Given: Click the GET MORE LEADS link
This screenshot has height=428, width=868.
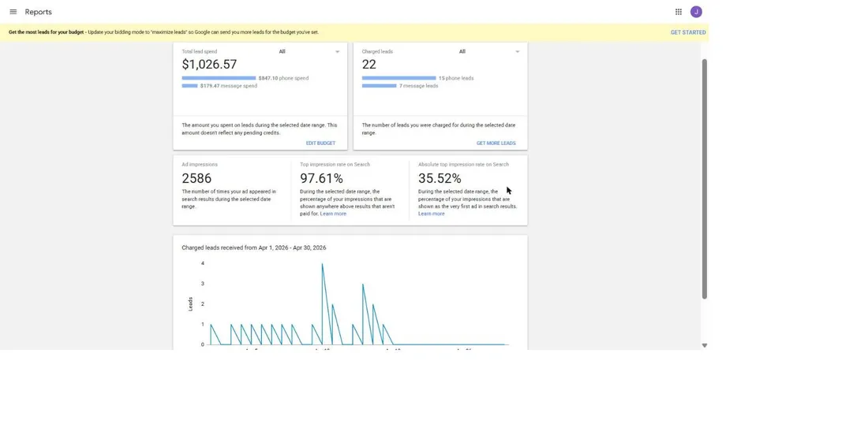Looking at the screenshot, I should click(496, 143).
